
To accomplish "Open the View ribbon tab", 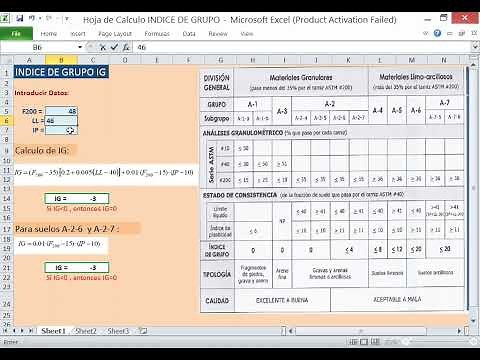I will [x=247, y=34].
